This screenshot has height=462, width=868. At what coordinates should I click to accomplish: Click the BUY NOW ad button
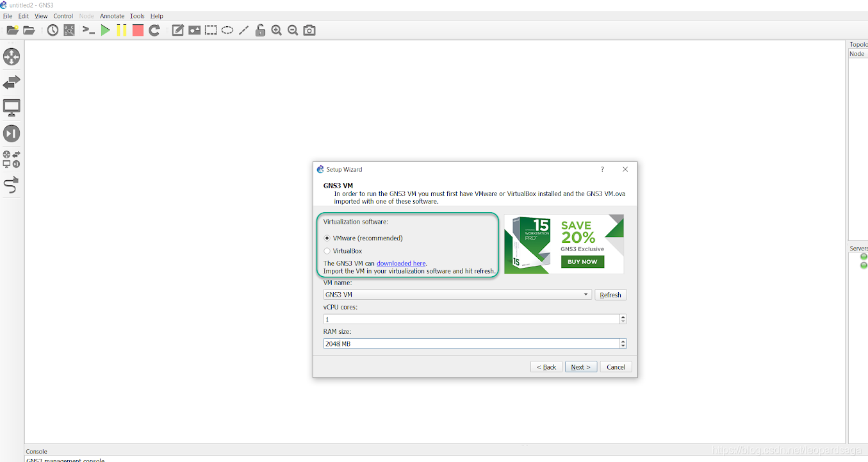582,261
